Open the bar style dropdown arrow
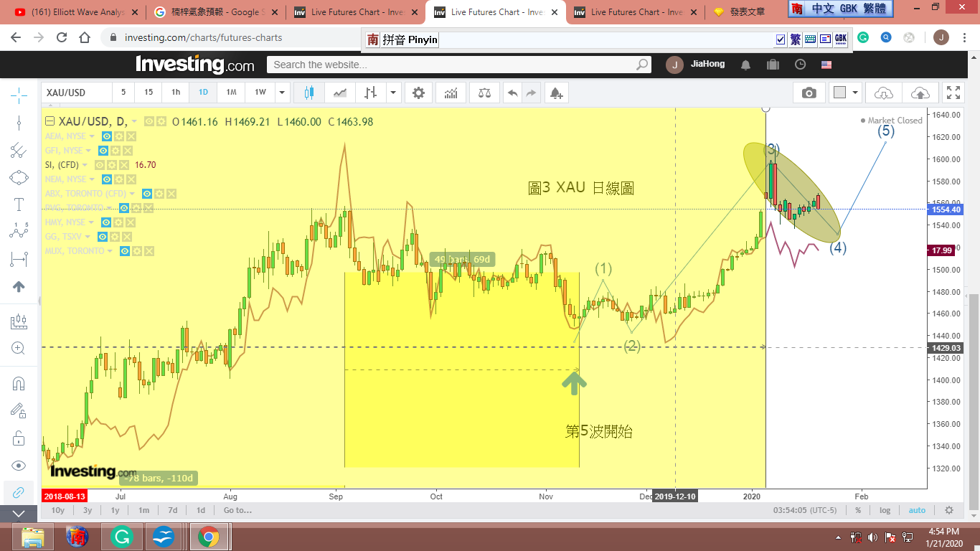 [x=393, y=93]
